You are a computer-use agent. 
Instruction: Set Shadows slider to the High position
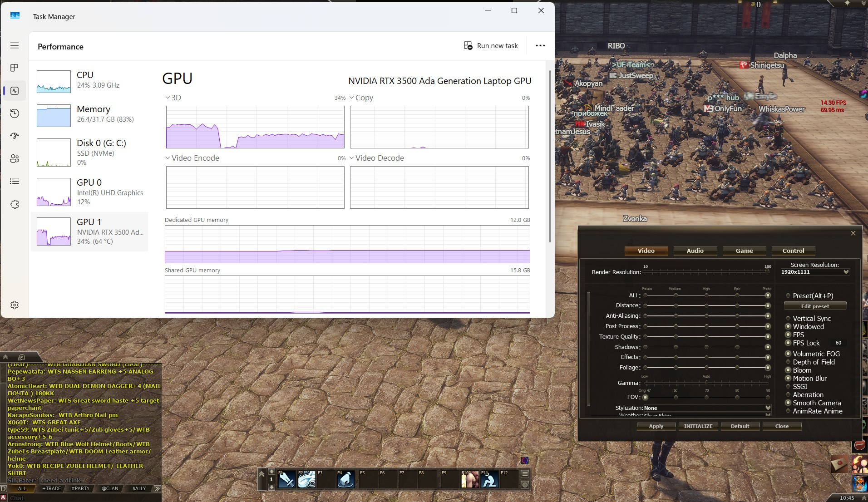(x=706, y=347)
